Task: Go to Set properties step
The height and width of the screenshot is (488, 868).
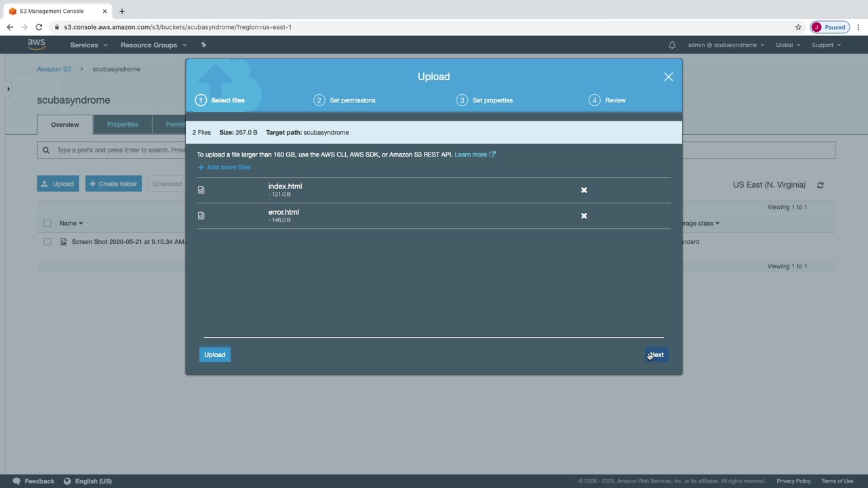Action: [484, 100]
